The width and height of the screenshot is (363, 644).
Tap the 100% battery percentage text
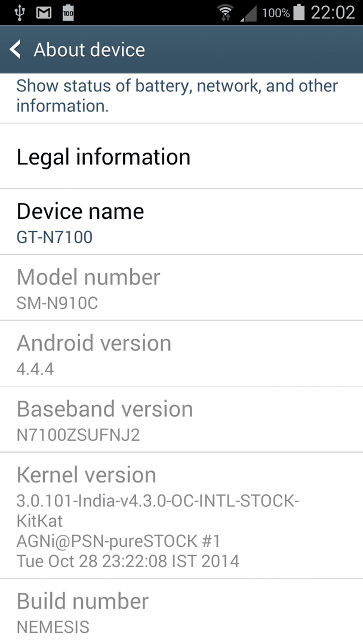(x=276, y=13)
